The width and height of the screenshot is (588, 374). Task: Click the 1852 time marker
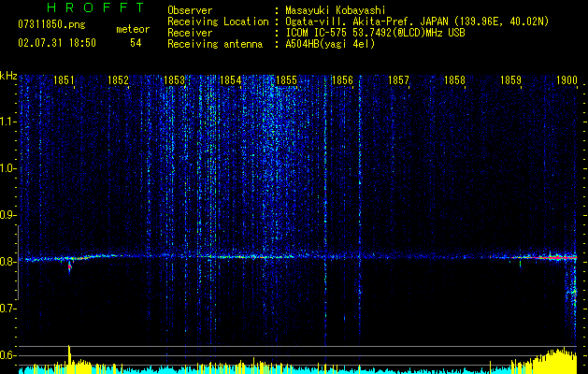pos(118,80)
